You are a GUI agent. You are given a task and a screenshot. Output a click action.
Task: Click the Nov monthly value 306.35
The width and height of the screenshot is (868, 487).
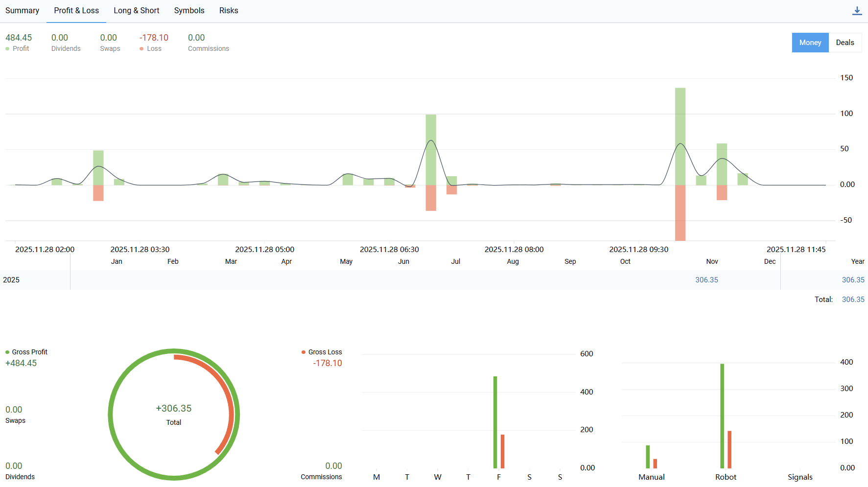(x=706, y=280)
